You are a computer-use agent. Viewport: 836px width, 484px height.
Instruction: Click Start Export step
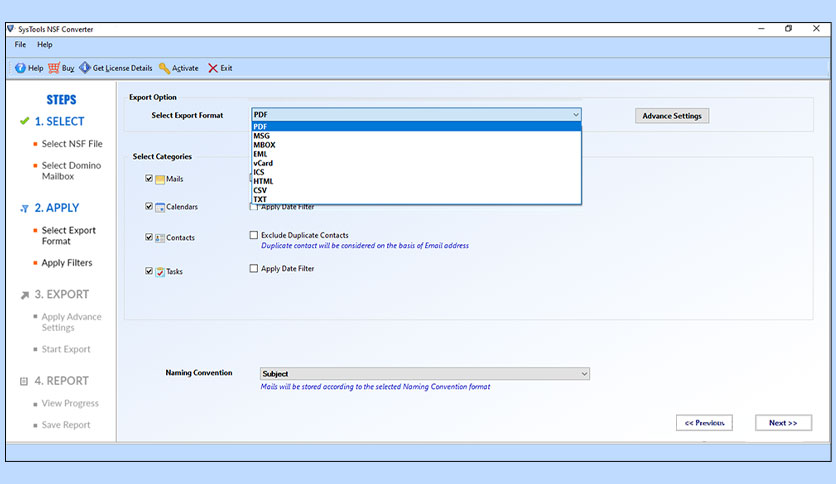coord(66,349)
